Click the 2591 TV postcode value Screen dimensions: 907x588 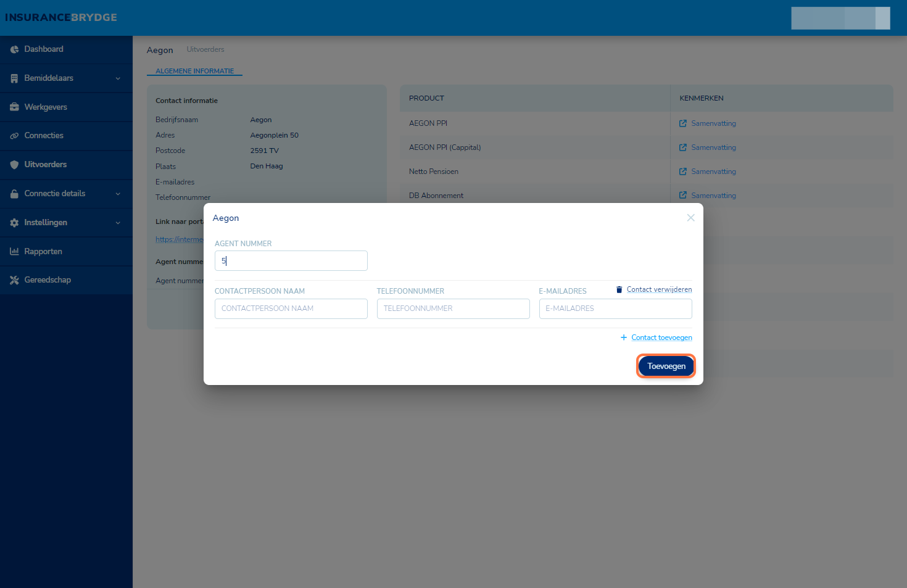(x=264, y=151)
